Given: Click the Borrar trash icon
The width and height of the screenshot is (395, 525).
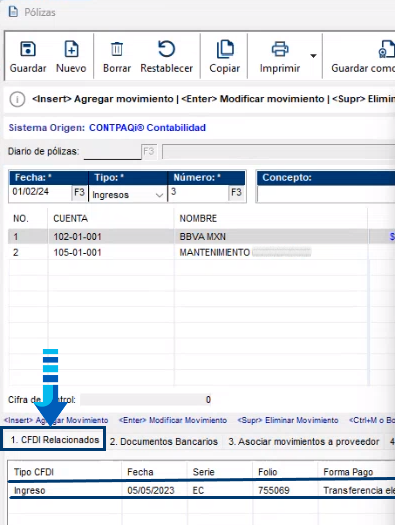Looking at the screenshot, I should (117, 49).
